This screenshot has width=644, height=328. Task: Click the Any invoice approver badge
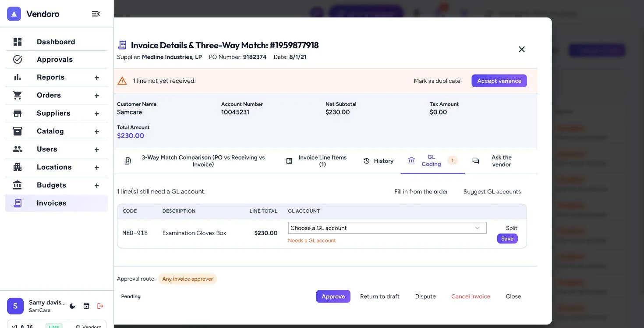pos(188,279)
